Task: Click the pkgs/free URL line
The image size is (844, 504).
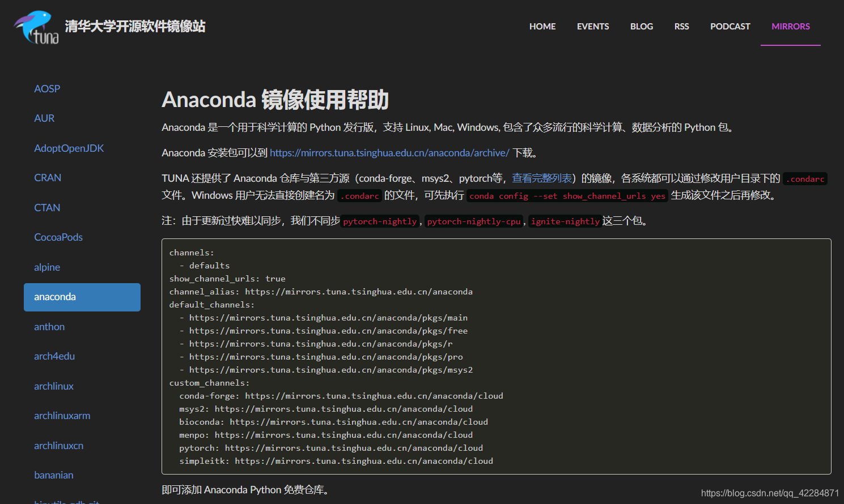Action: coord(324,331)
